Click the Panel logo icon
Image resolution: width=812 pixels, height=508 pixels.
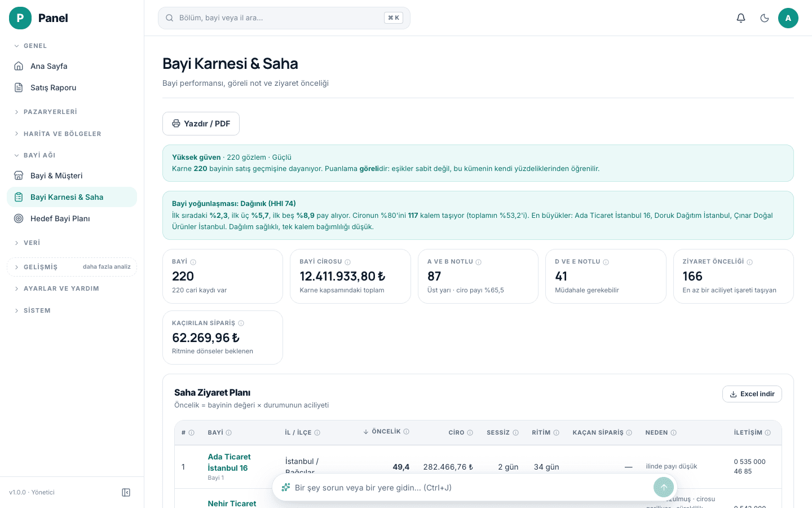click(20, 18)
